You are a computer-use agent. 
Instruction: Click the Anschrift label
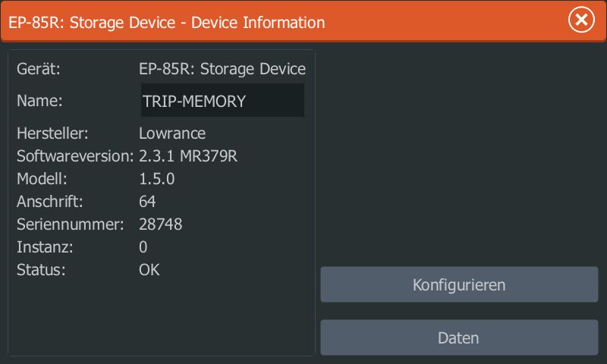[49, 202]
